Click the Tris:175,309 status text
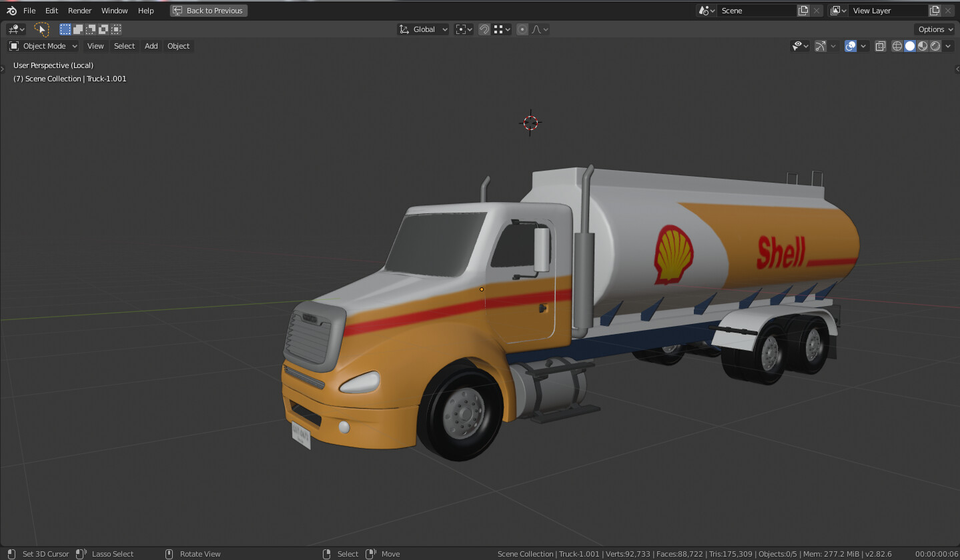 click(731, 554)
